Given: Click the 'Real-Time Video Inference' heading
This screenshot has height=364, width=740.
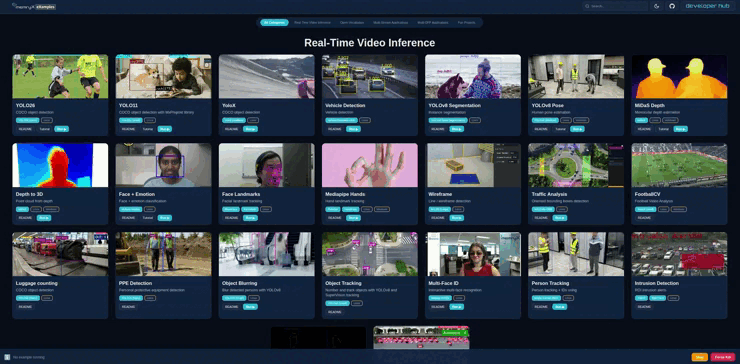Looking at the screenshot, I should point(370,43).
